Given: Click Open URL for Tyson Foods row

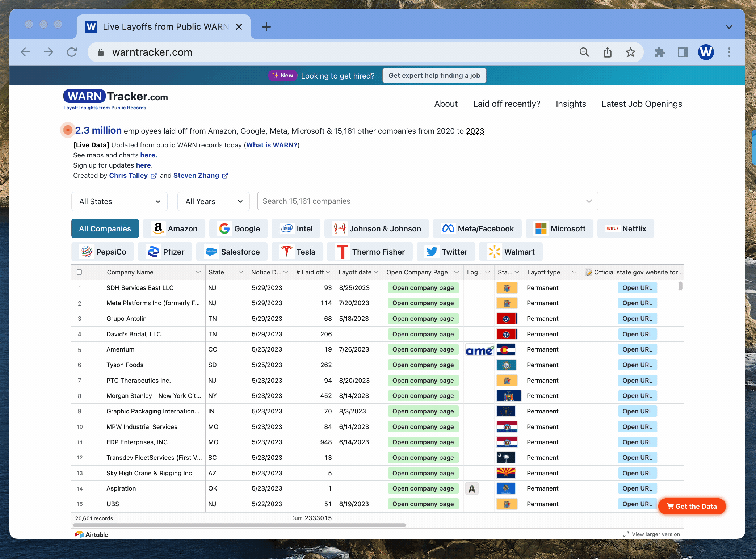Looking at the screenshot, I should click(637, 365).
